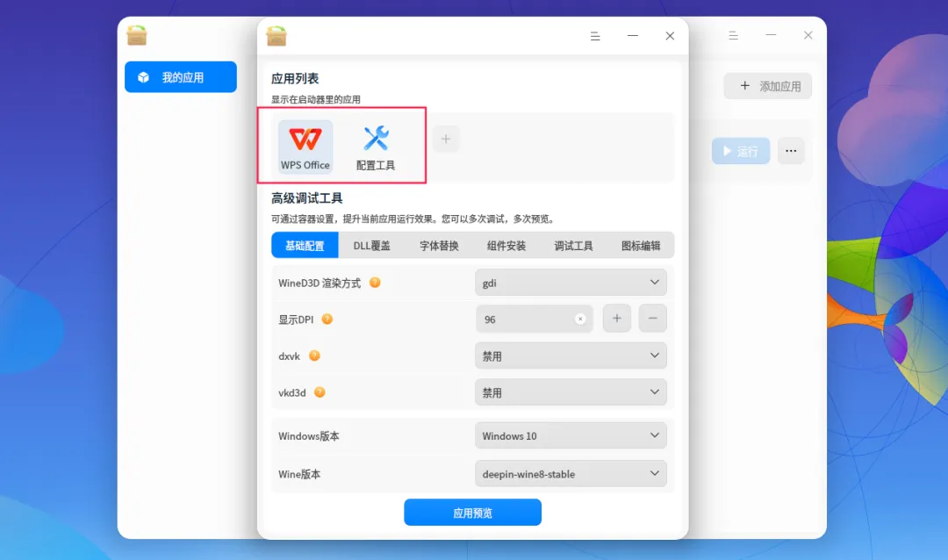
Task: Open the Windows版本 dropdown
Action: pyautogui.click(x=571, y=435)
